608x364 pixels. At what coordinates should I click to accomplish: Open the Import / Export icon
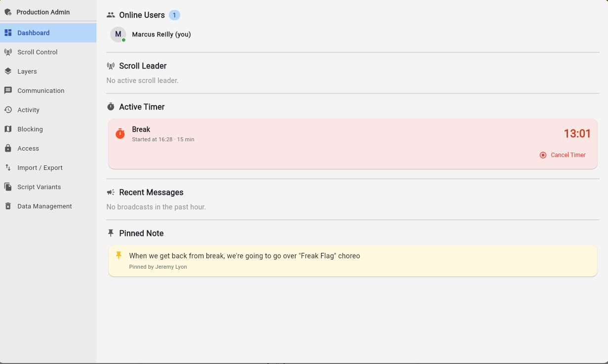click(x=7, y=167)
